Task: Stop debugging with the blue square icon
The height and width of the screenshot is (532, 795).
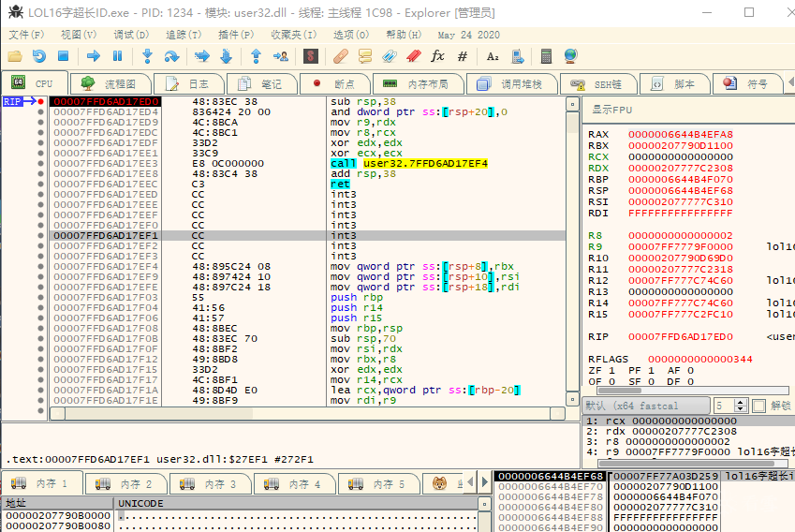Action: [x=63, y=56]
